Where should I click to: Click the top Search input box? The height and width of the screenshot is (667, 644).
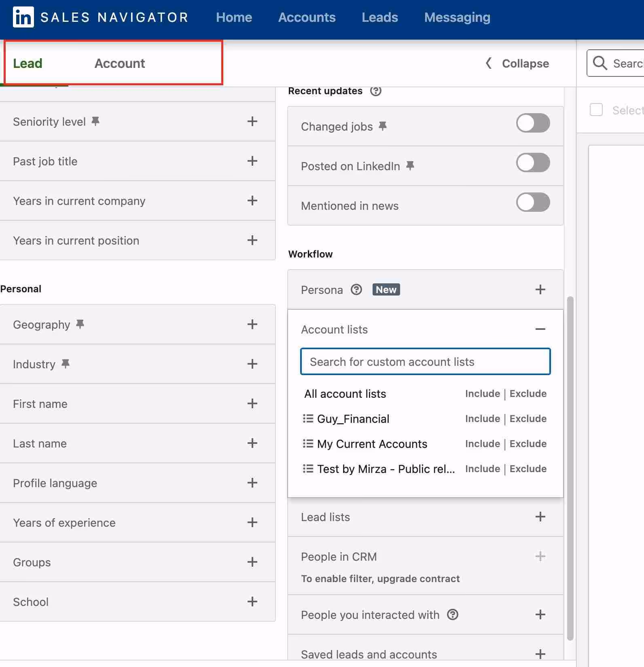[615, 63]
